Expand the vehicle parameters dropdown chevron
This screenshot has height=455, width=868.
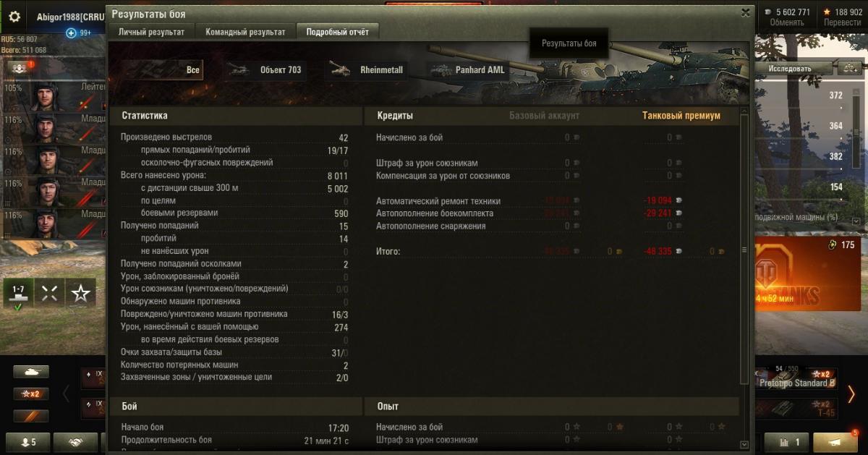(856, 220)
